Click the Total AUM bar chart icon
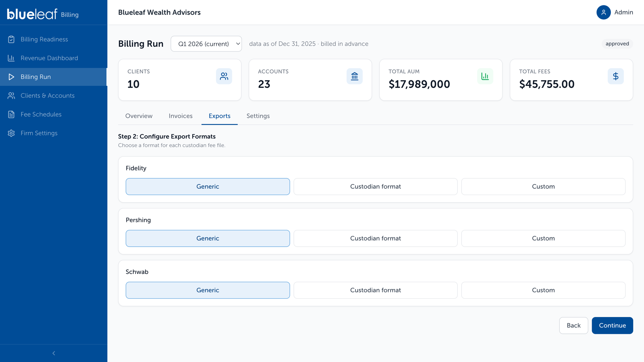 (485, 76)
